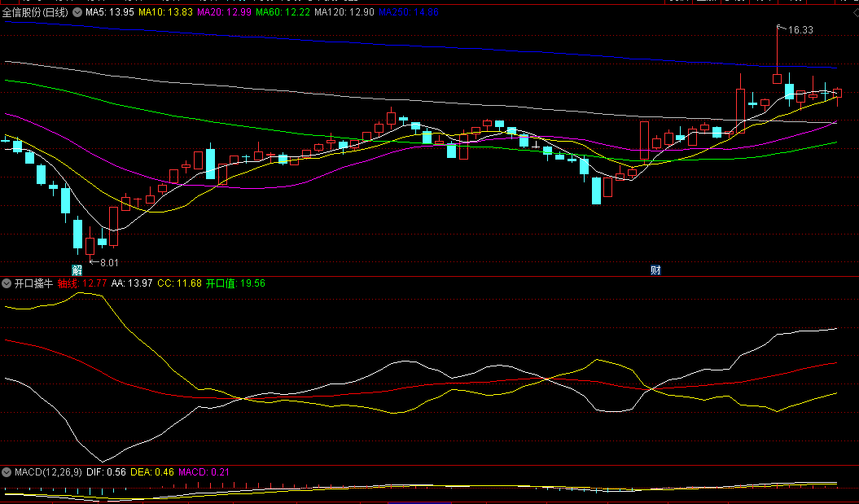
Task: Click the MA20: 12.99 legend value
Action: click(226, 12)
